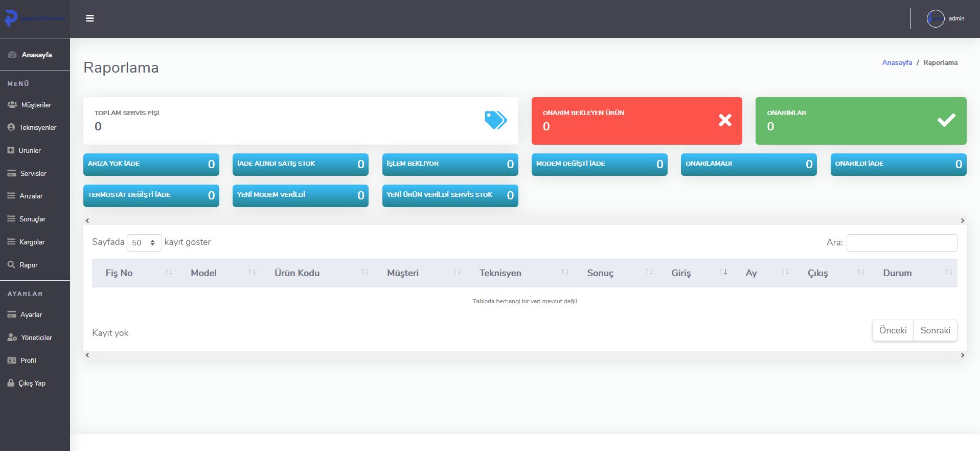Sort table by Durum column
The width and height of the screenshot is (980, 451).
click(x=948, y=273)
